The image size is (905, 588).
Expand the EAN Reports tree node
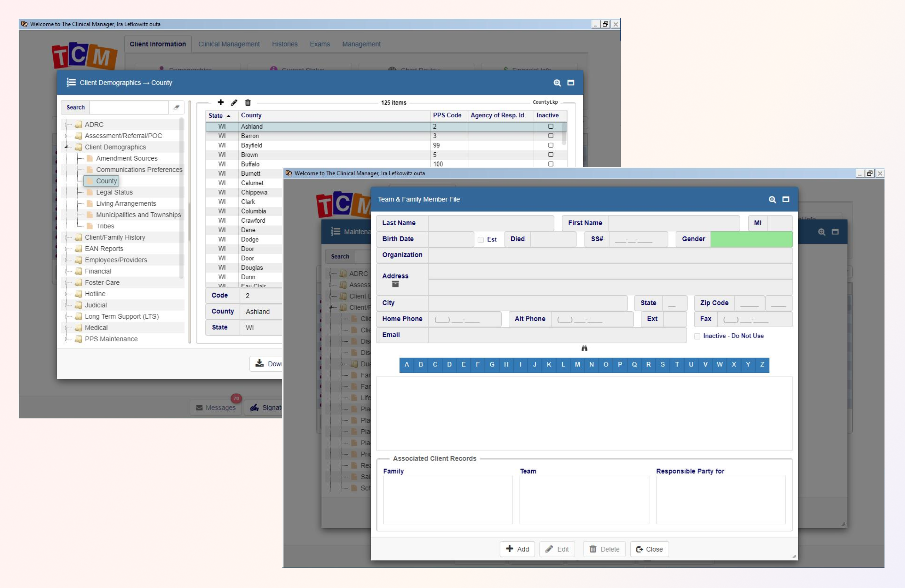click(66, 248)
